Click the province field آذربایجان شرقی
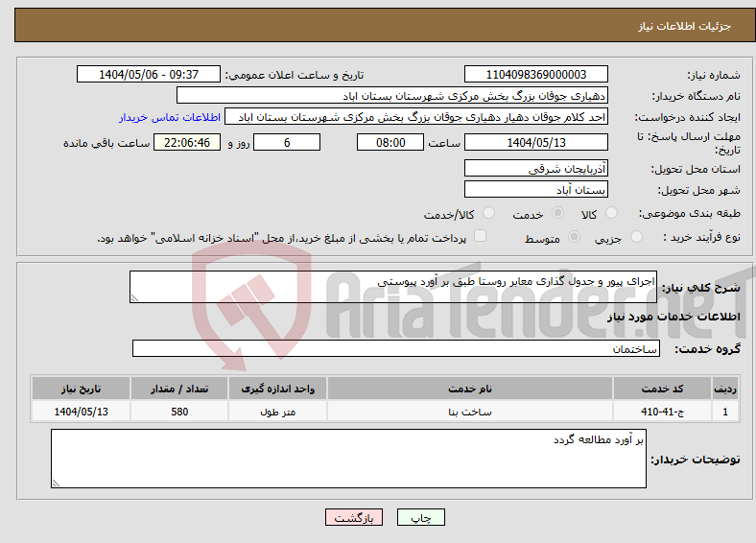The width and height of the screenshot is (756, 543). tap(536, 168)
